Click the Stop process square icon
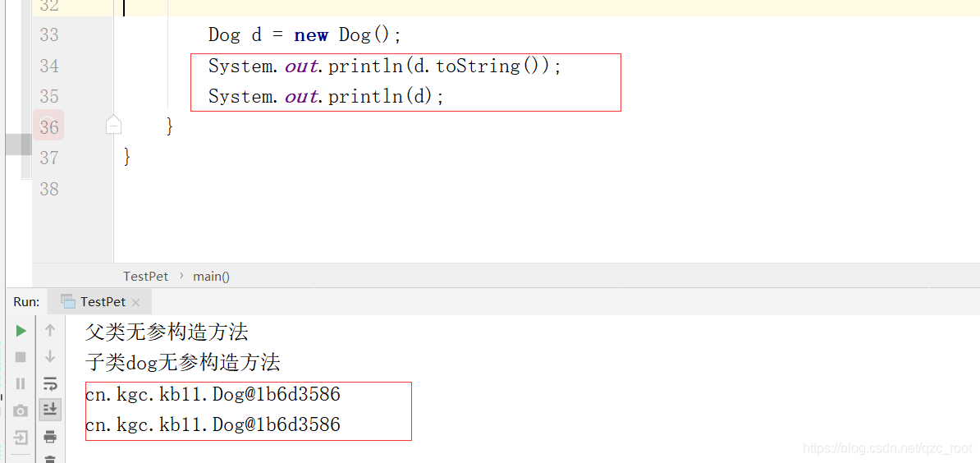The width and height of the screenshot is (980, 463). (21, 357)
